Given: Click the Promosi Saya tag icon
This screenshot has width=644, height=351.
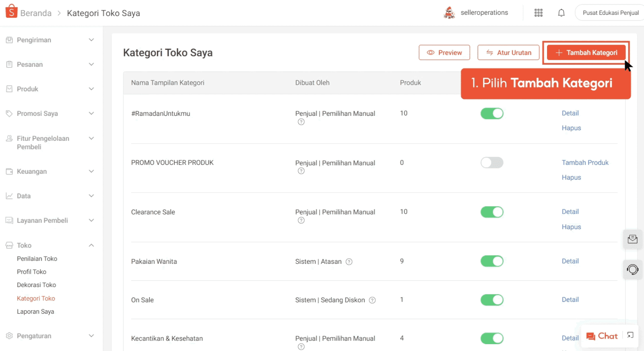Looking at the screenshot, I should point(9,113).
